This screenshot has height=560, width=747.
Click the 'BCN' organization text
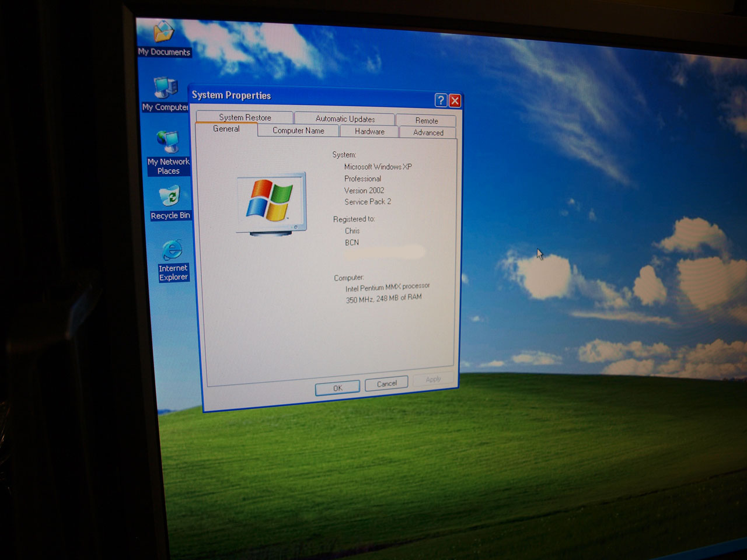click(352, 243)
